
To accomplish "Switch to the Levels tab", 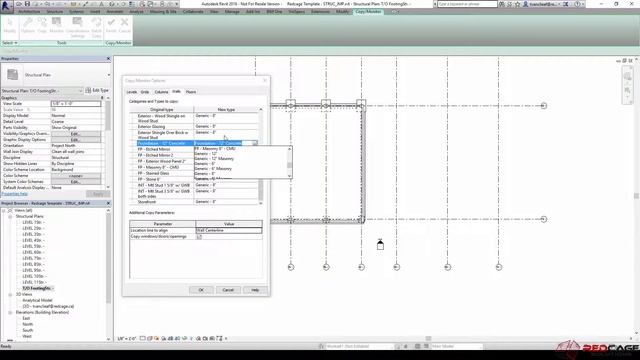I will coord(131,92).
